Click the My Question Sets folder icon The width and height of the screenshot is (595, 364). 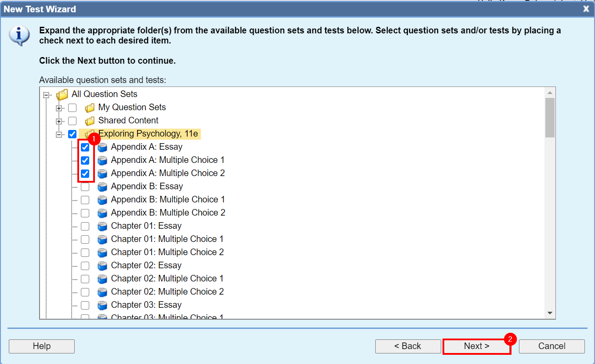[90, 107]
